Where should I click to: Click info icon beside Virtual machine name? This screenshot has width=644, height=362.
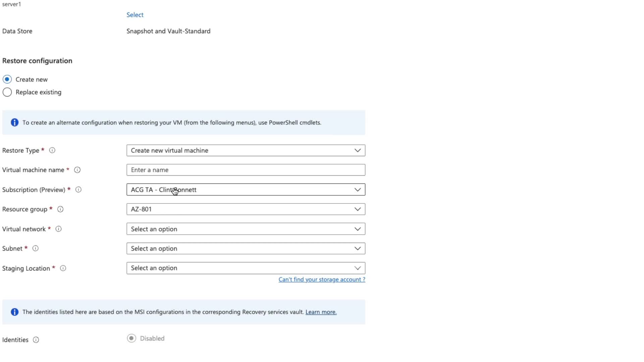click(77, 170)
